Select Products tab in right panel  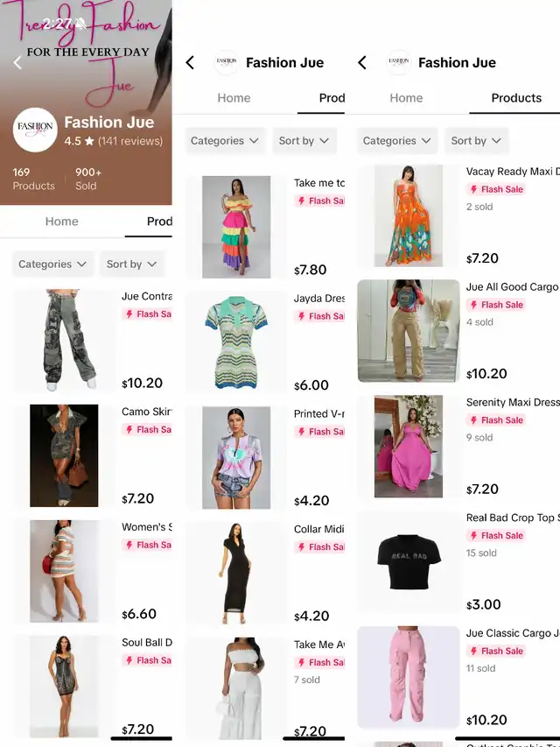coord(516,98)
